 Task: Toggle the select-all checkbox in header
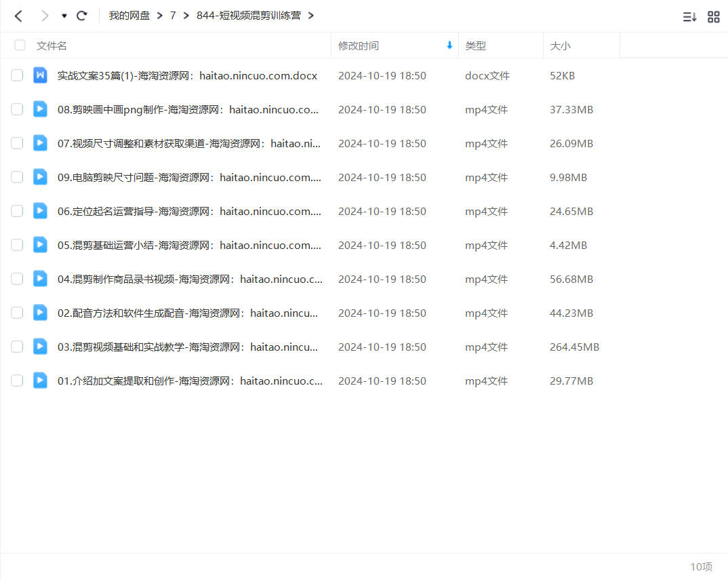20,45
